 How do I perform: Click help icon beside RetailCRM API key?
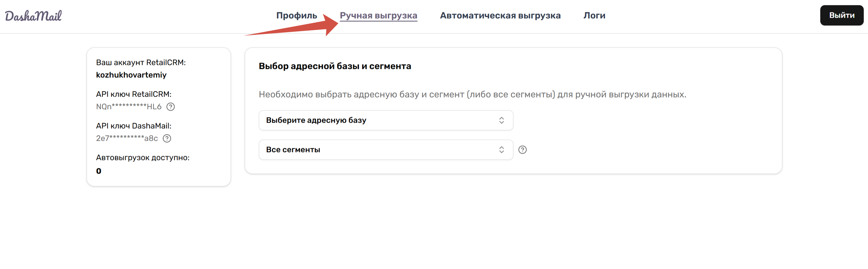(x=171, y=107)
